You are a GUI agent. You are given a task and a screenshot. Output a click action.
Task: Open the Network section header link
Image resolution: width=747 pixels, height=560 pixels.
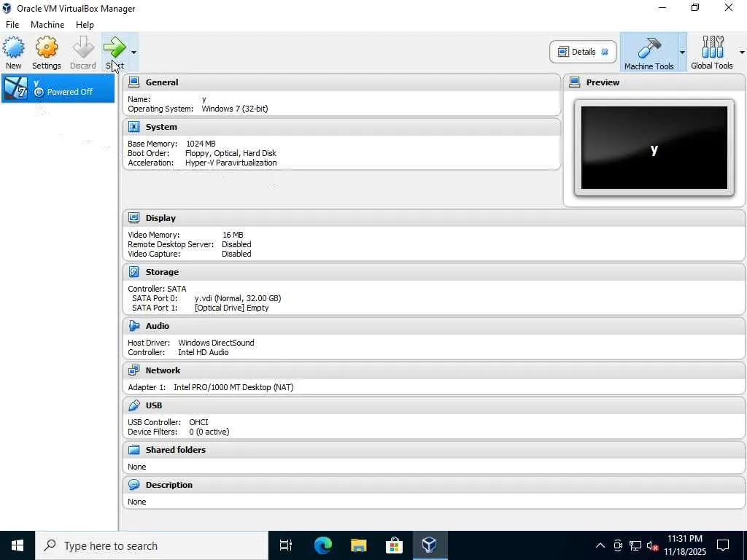[x=163, y=370]
